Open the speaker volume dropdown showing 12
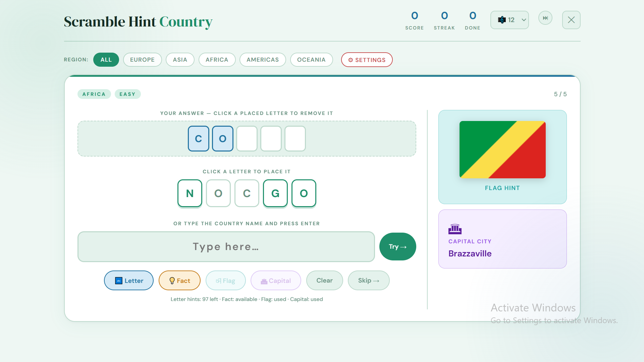The width and height of the screenshot is (644, 362). click(509, 20)
